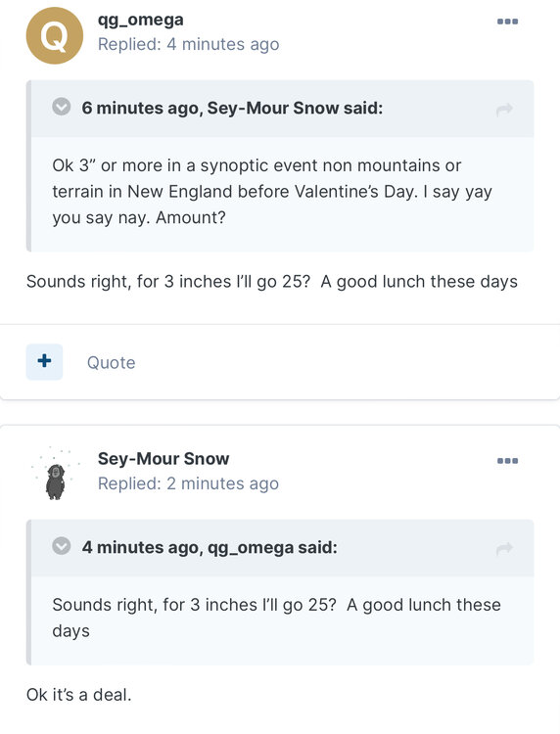Go to qg_omega's quoted post arrow

504,548
